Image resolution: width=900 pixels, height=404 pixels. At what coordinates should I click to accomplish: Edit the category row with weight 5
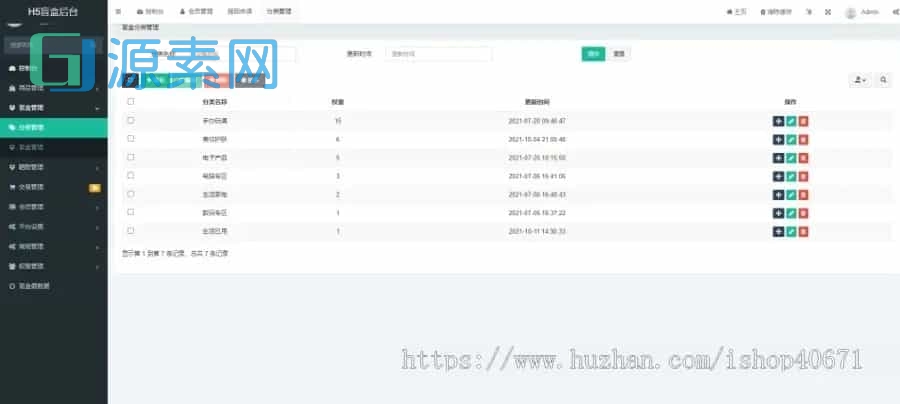click(791, 158)
